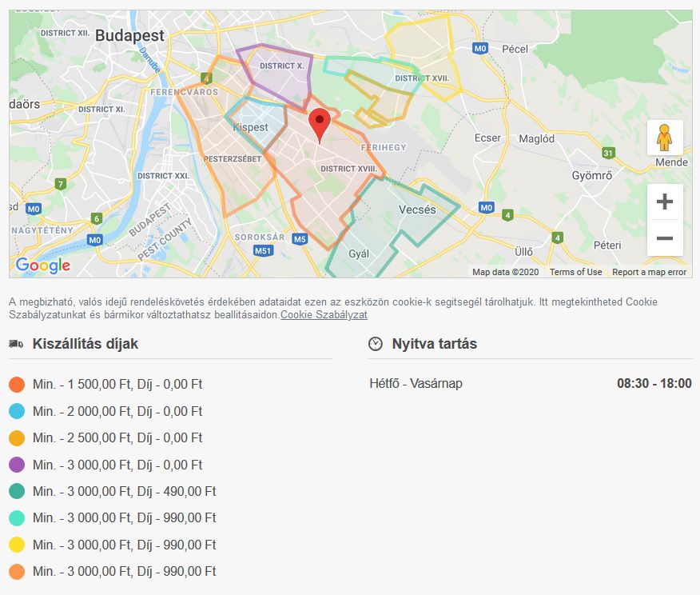This screenshot has width=700, height=595.
Task: Click the Kispest label on the map
Action: [x=250, y=127]
